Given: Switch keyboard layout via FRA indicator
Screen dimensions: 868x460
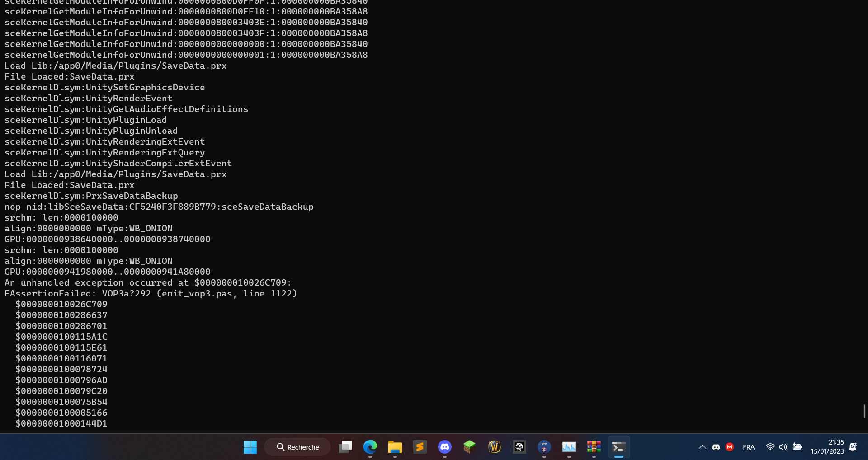Looking at the screenshot, I should [749, 447].
